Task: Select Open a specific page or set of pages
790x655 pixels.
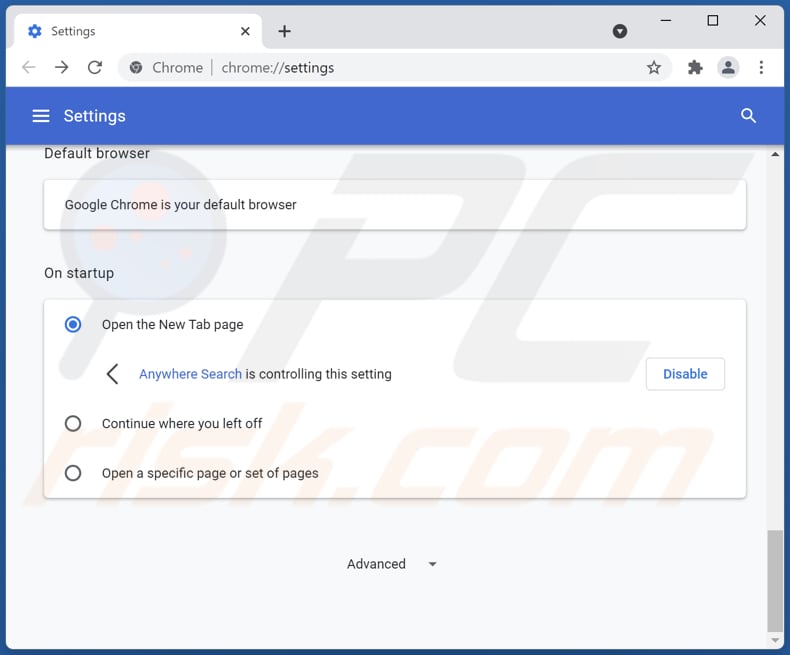Action: coord(73,473)
